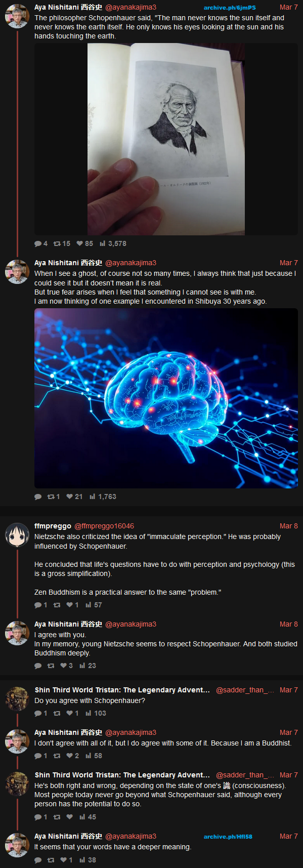Like the 'deeper meaning' final reply
The height and width of the screenshot is (868, 303).
[64, 860]
